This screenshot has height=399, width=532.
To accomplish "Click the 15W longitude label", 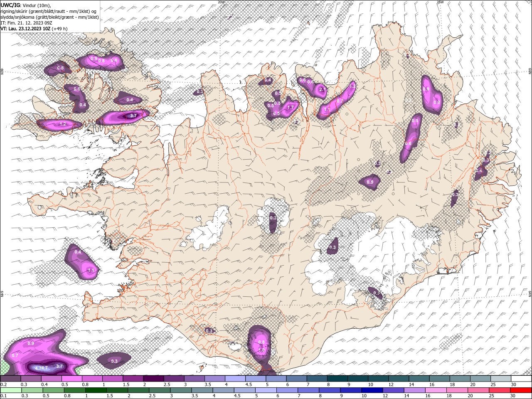I will coord(440,2).
